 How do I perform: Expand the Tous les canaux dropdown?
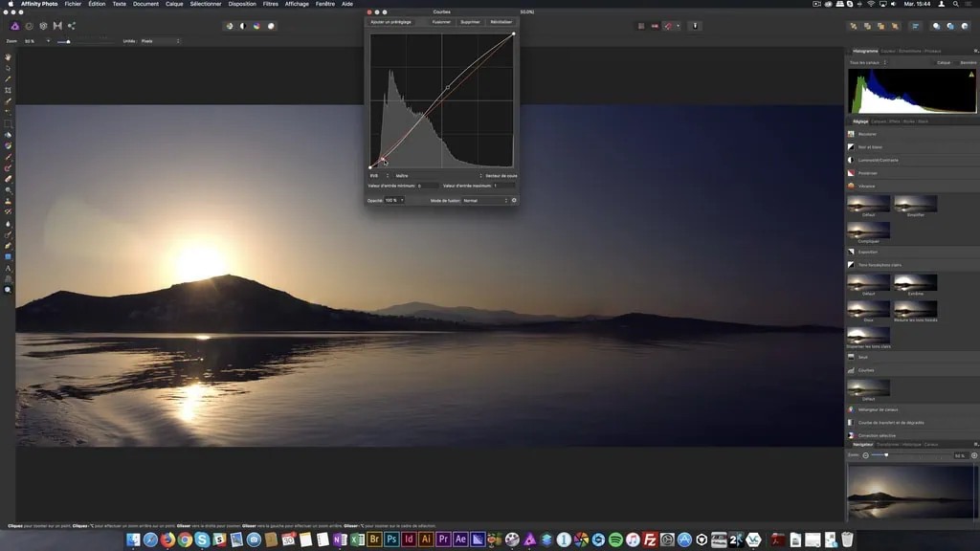tap(868, 62)
